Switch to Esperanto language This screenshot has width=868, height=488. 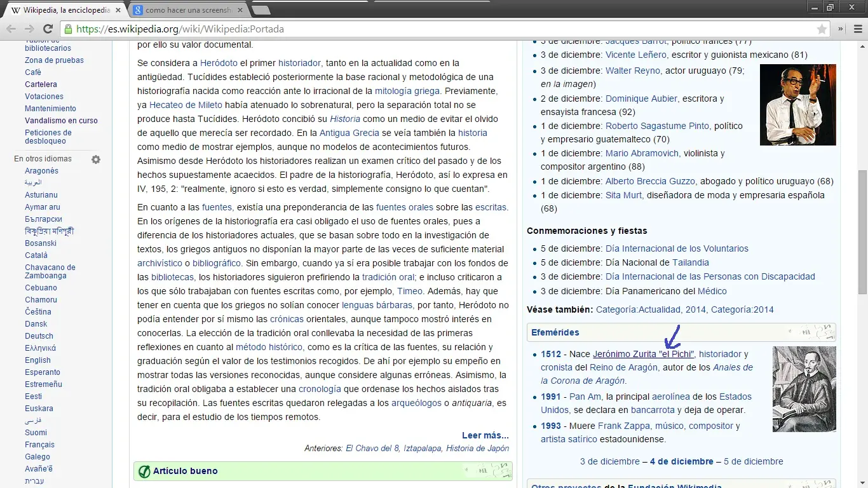click(43, 372)
